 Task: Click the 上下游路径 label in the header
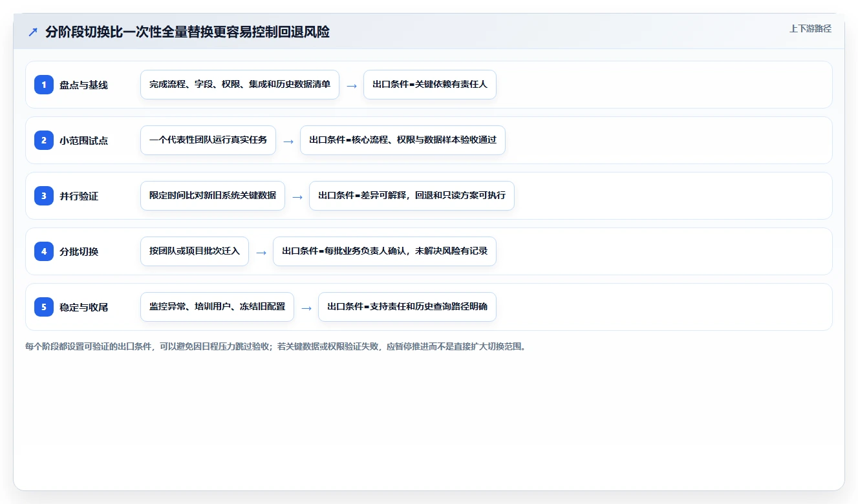[x=810, y=29]
